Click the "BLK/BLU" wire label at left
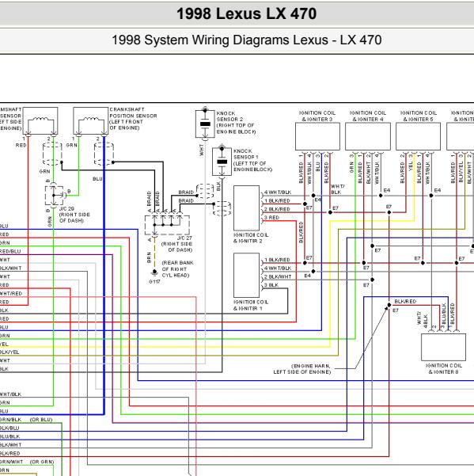Viewport: 474px width, 476px height. tap(9, 428)
